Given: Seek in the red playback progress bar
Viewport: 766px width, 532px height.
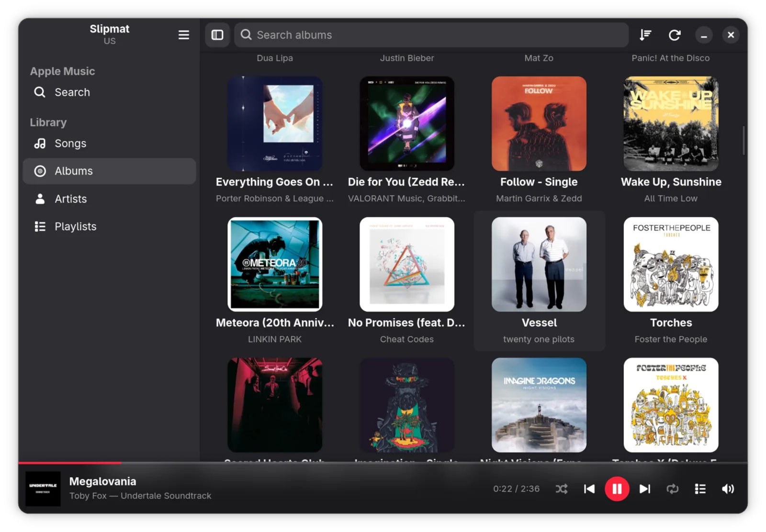Looking at the screenshot, I should 383,463.
